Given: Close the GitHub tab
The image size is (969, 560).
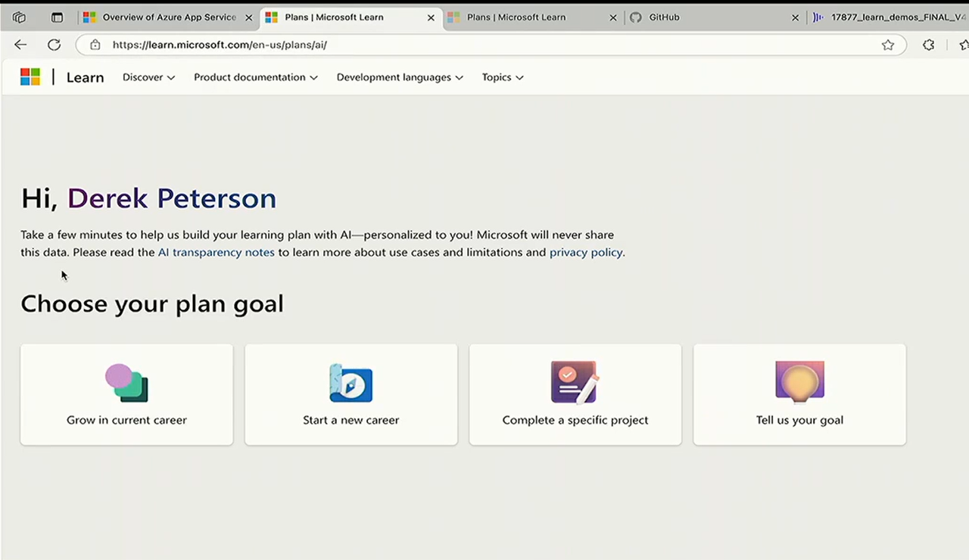Looking at the screenshot, I should (796, 17).
